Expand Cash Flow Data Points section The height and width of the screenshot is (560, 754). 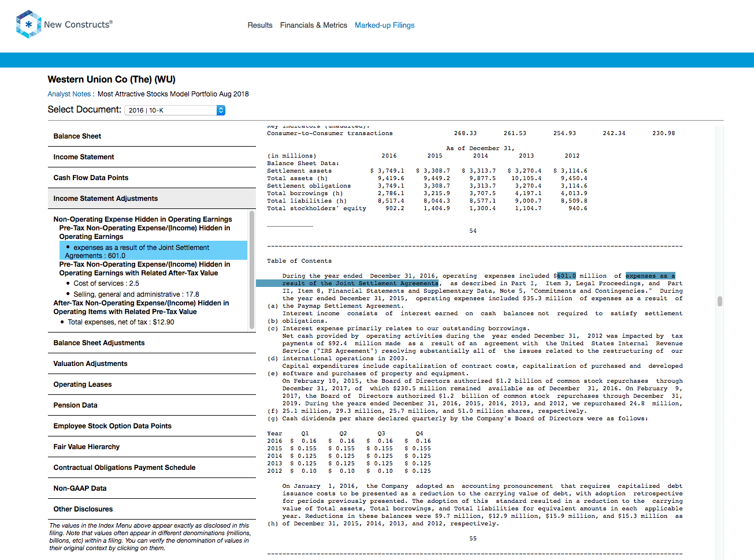pos(152,178)
